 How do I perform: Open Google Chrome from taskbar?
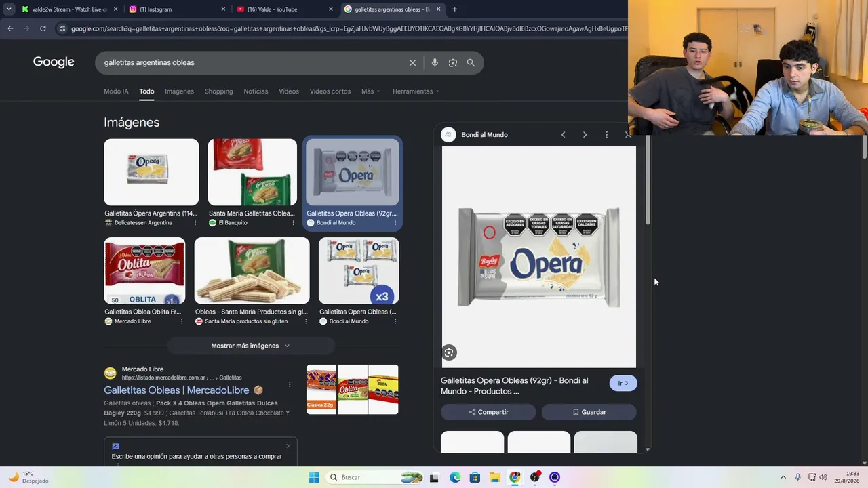pos(515,477)
